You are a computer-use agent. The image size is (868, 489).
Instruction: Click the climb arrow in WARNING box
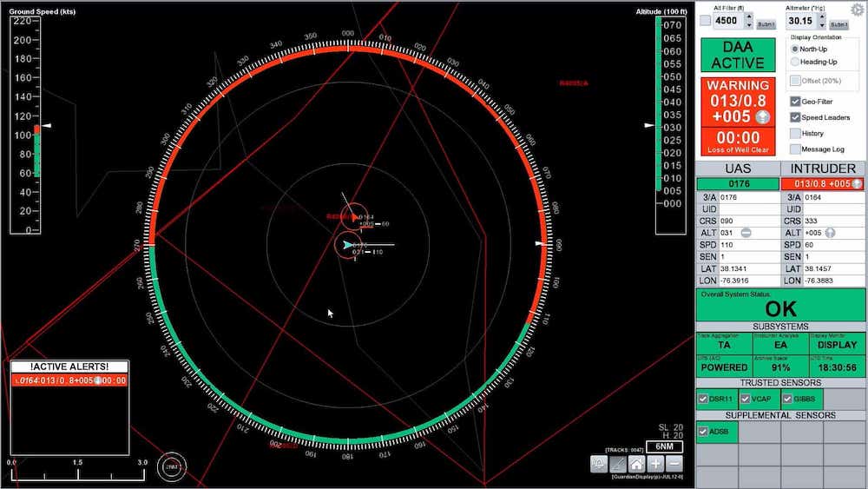(763, 117)
